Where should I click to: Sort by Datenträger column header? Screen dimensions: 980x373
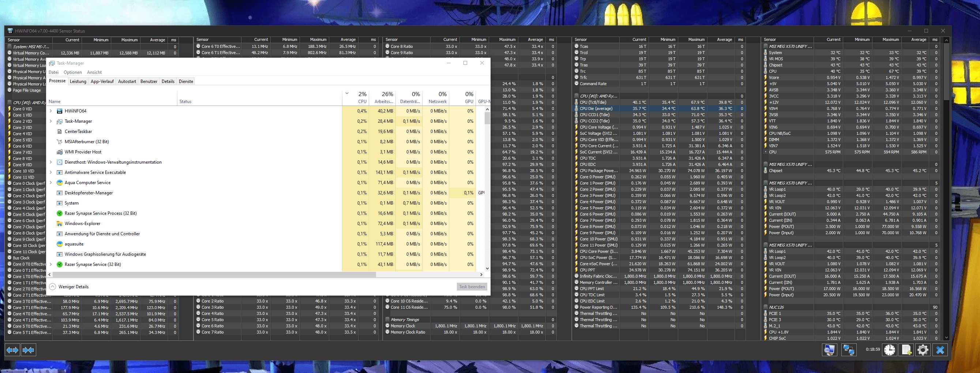pos(409,98)
